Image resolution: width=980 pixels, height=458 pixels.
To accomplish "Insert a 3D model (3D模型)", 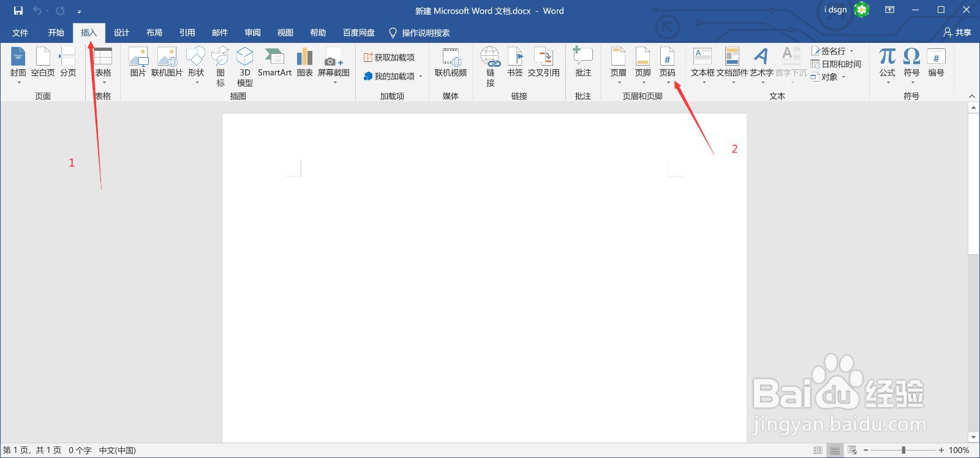I will 245,66.
